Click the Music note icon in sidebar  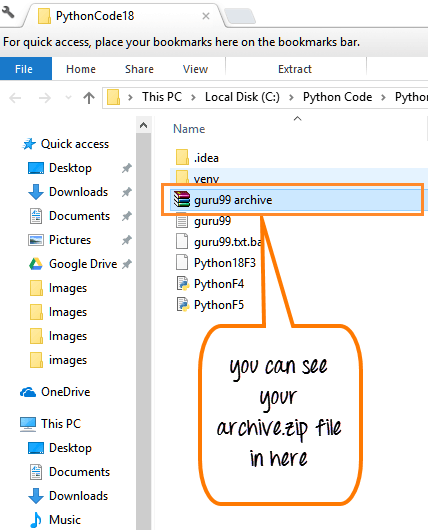point(36,520)
